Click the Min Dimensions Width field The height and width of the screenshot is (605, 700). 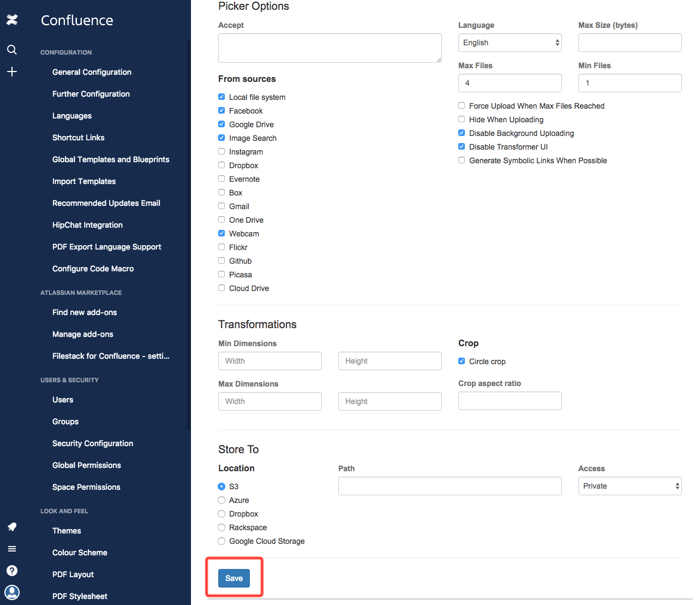click(270, 361)
